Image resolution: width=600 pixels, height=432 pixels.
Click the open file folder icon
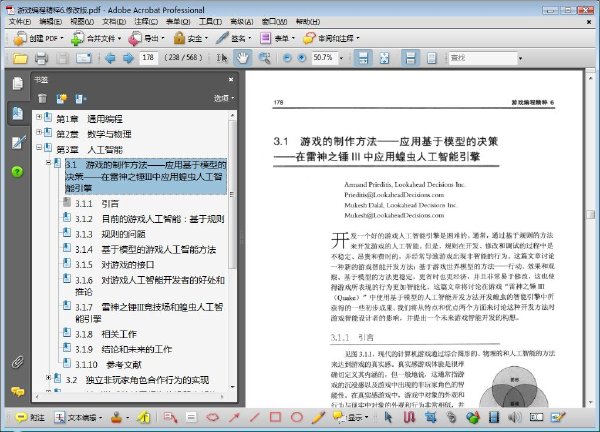point(20,58)
